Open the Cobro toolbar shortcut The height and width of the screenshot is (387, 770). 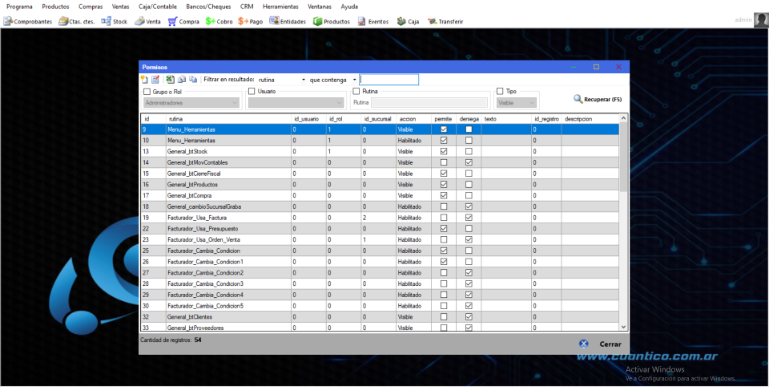click(x=219, y=22)
